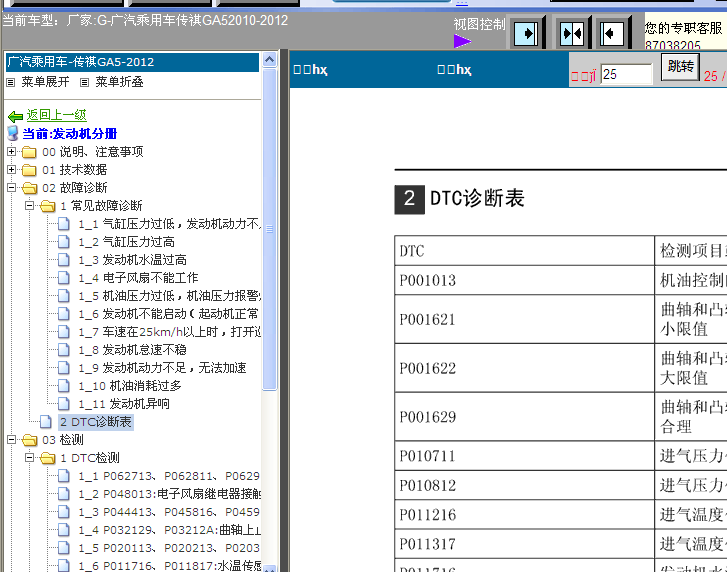Click page icon of 1_11 发动机异响

click(64, 404)
